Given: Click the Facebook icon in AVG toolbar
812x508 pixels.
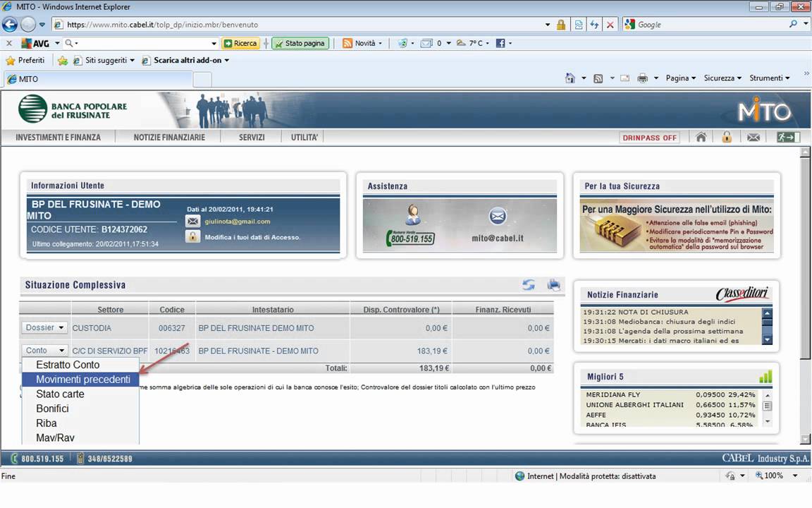Looking at the screenshot, I should point(500,43).
